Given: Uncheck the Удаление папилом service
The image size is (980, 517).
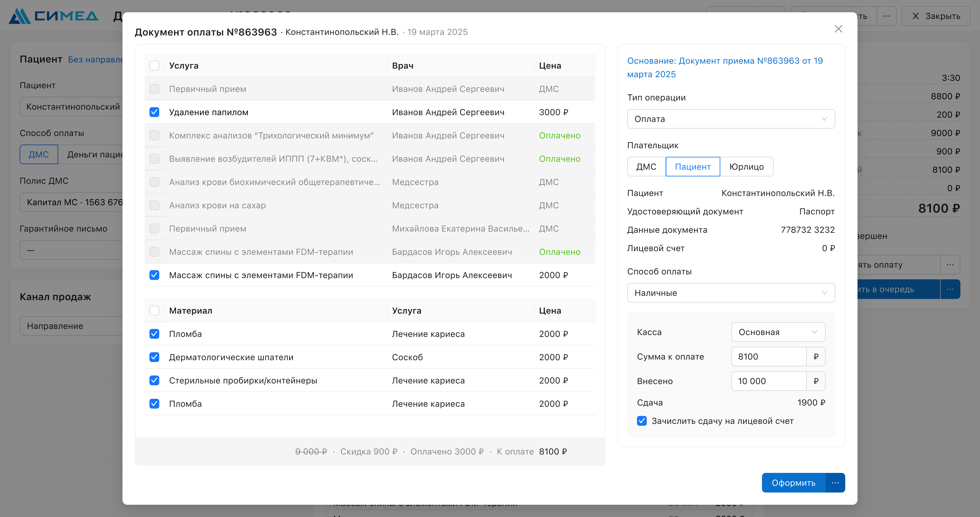Looking at the screenshot, I should (x=154, y=112).
